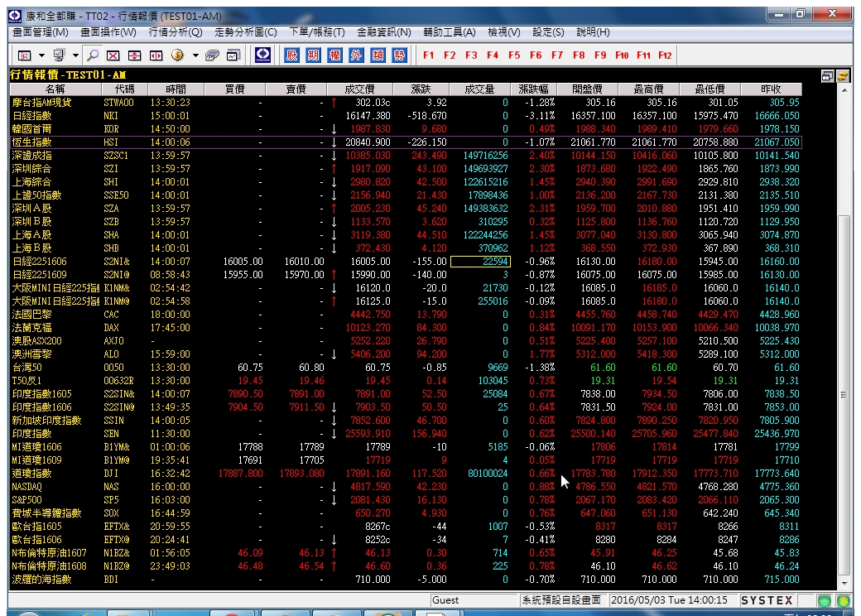Click the grey eraser-shaped toolbar icon
Viewport: 861px width, 616px height.
212,55
